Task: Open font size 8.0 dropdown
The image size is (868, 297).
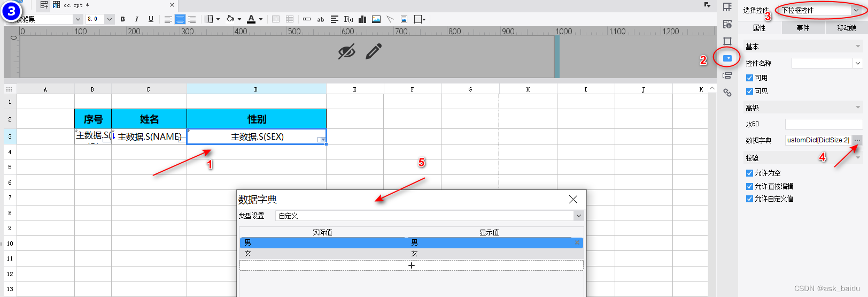Action: [110, 19]
